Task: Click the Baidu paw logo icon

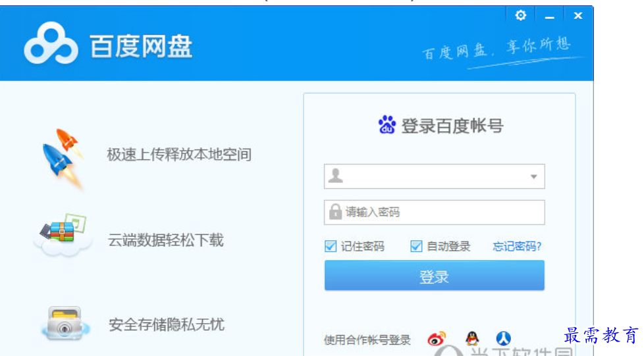Action: tap(387, 125)
